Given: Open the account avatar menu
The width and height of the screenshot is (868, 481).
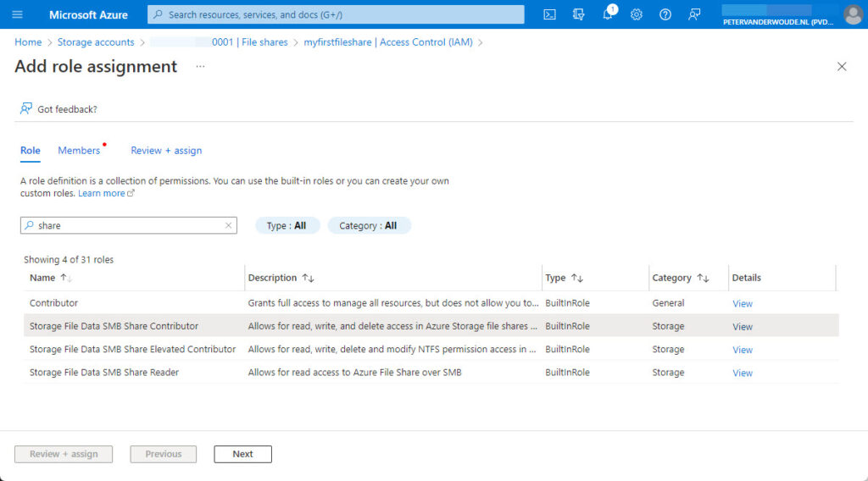Looking at the screenshot, I should pyautogui.click(x=852, y=14).
